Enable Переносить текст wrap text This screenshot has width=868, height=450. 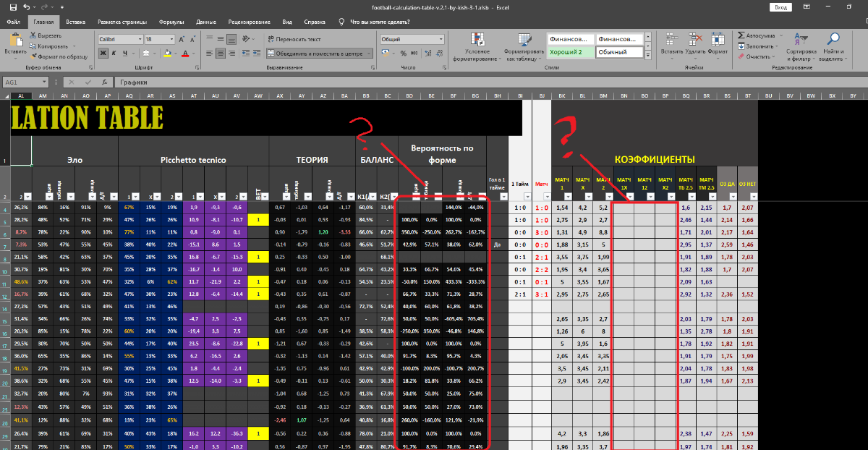click(294, 39)
